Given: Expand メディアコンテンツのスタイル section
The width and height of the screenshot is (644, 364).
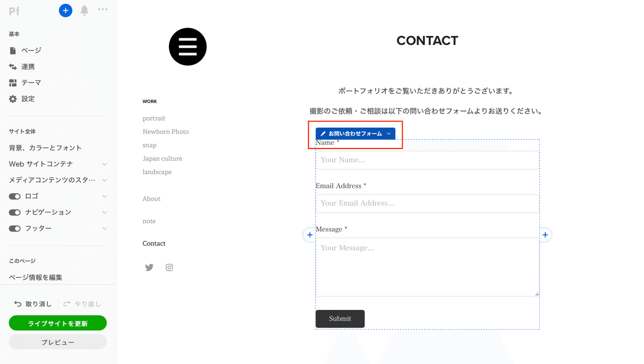Looking at the screenshot, I should (105, 180).
